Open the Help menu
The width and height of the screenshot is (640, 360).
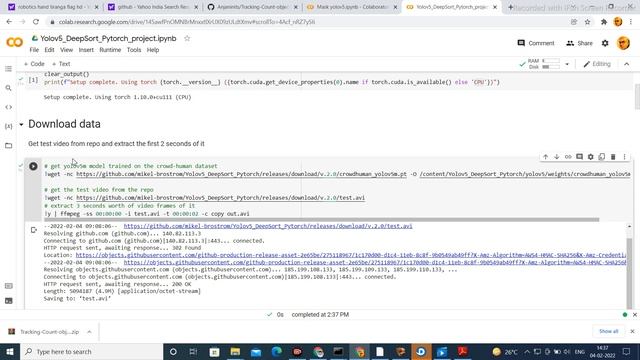(153, 50)
